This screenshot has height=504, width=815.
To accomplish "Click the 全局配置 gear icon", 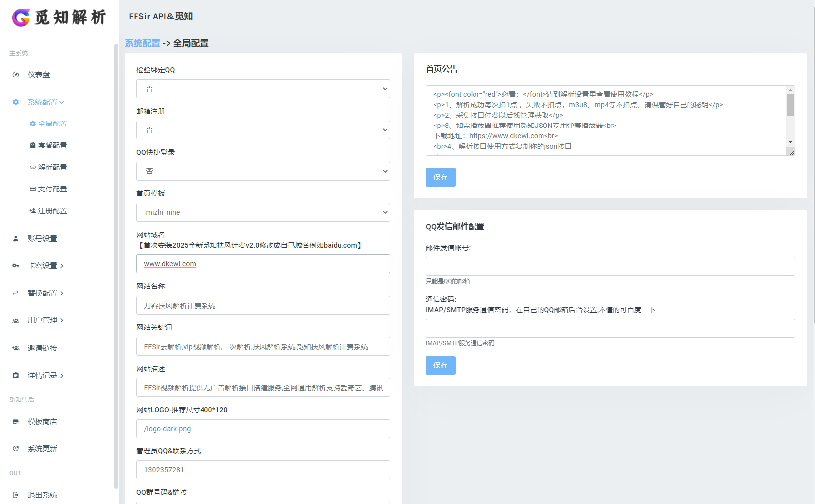I will coord(33,124).
